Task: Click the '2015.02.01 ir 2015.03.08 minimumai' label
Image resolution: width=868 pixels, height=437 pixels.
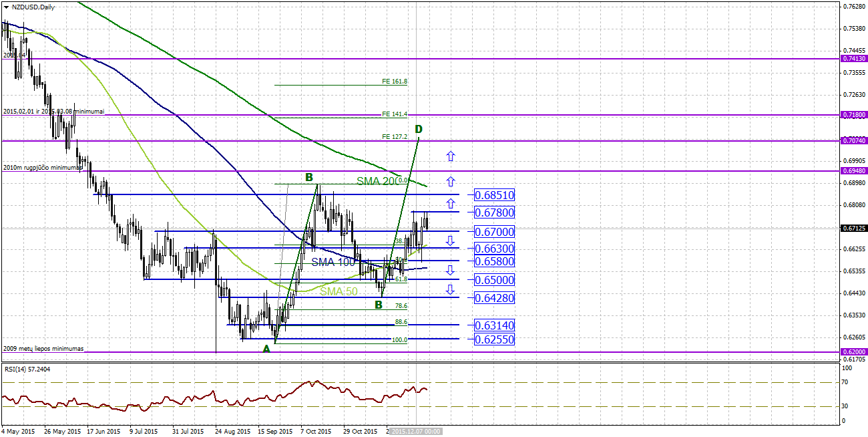Action: (53, 112)
